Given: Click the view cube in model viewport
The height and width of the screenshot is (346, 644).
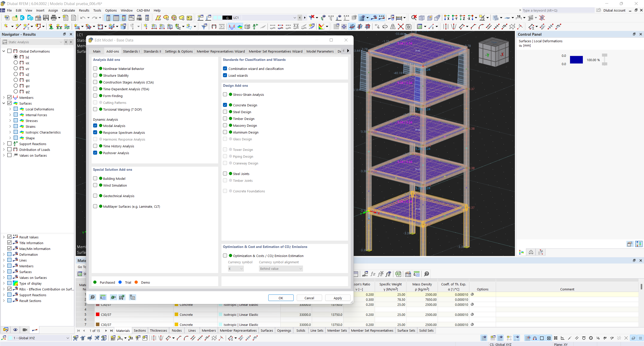Looking at the screenshot, I should (x=494, y=53).
